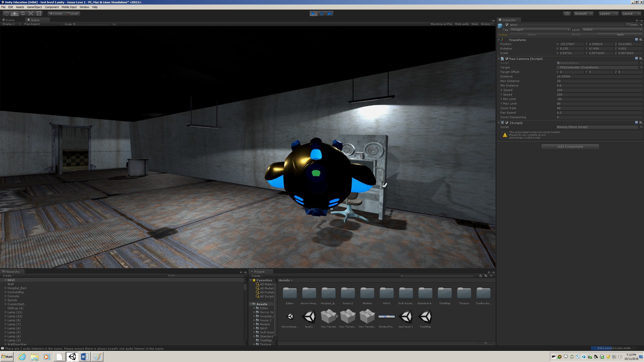Toggle Maximize on Play
Screen dimensions: 644x362
(x=441, y=24)
